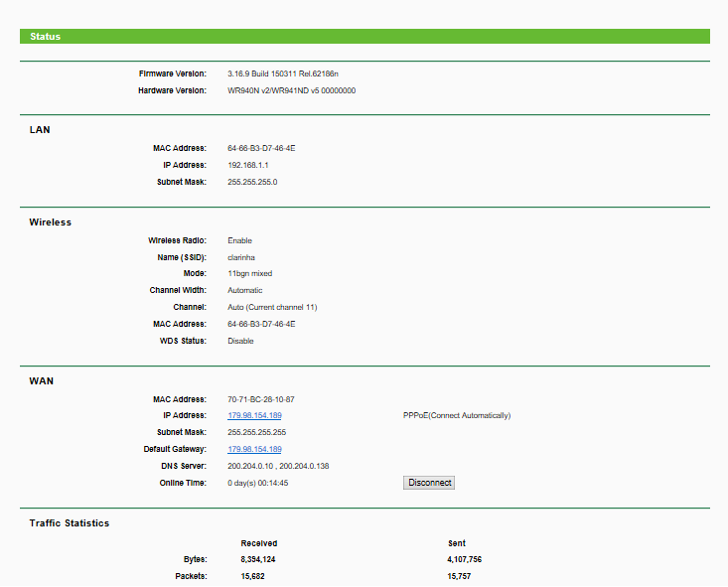Image resolution: width=728 pixels, height=587 pixels.
Task: Click the Status header title
Action: 45,36
